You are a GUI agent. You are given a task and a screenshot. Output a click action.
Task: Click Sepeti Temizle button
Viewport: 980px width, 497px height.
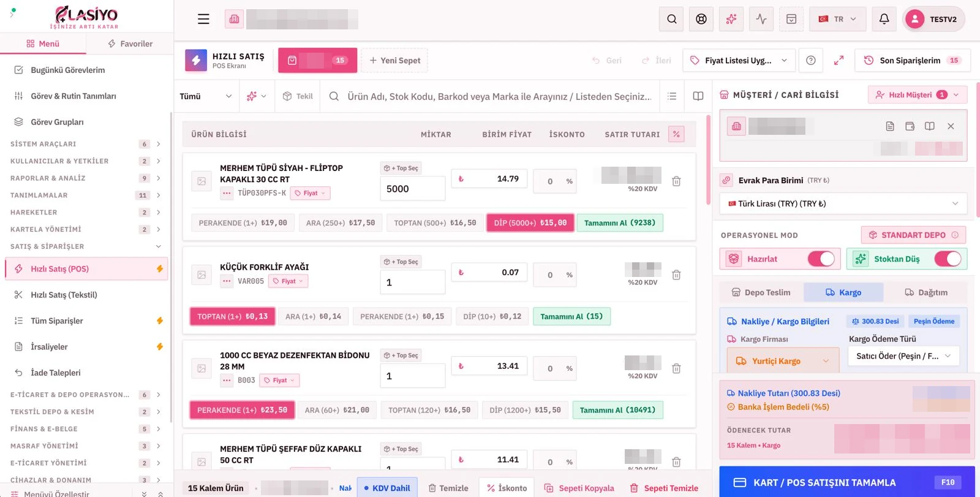pyautogui.click(x=664, y=488)
